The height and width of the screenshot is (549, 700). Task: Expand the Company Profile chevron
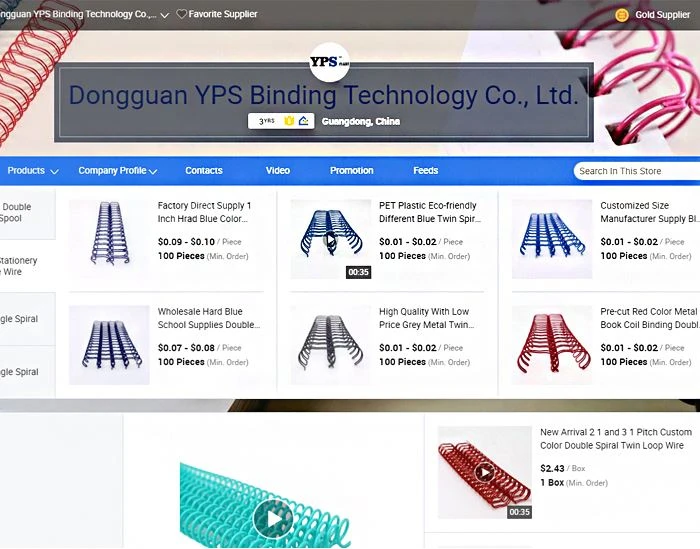pos(153,171)
